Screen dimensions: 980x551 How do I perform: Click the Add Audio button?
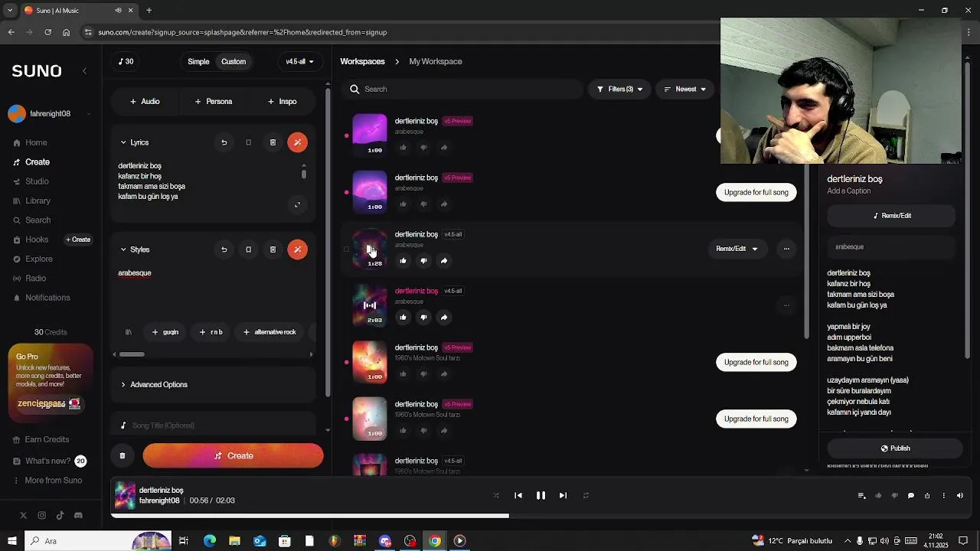145,101
